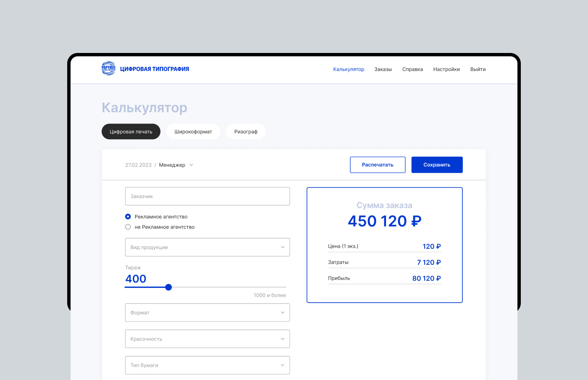Save the order with Сохранить
The image size is (588, 380).
437,165
